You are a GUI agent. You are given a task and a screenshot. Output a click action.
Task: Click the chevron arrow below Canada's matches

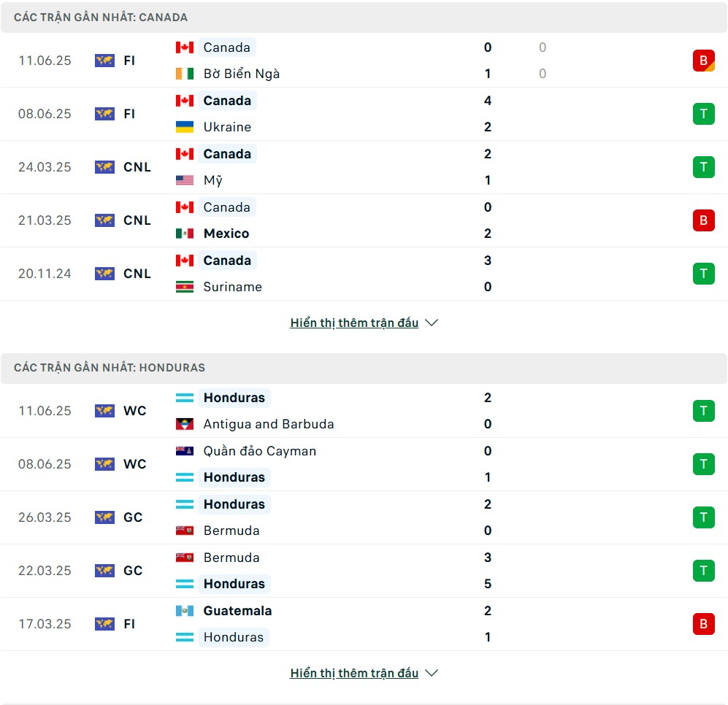coord(432,323)
